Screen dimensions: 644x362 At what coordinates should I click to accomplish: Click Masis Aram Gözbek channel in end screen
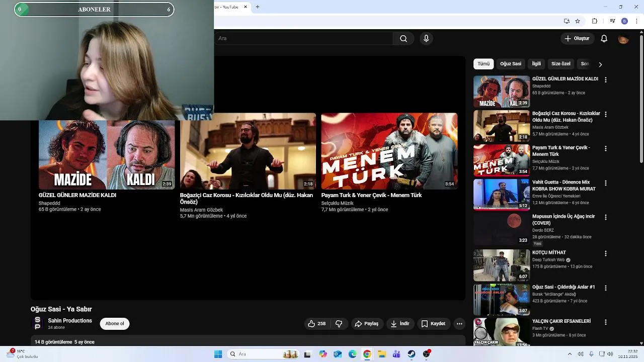(x=201, y=210)
